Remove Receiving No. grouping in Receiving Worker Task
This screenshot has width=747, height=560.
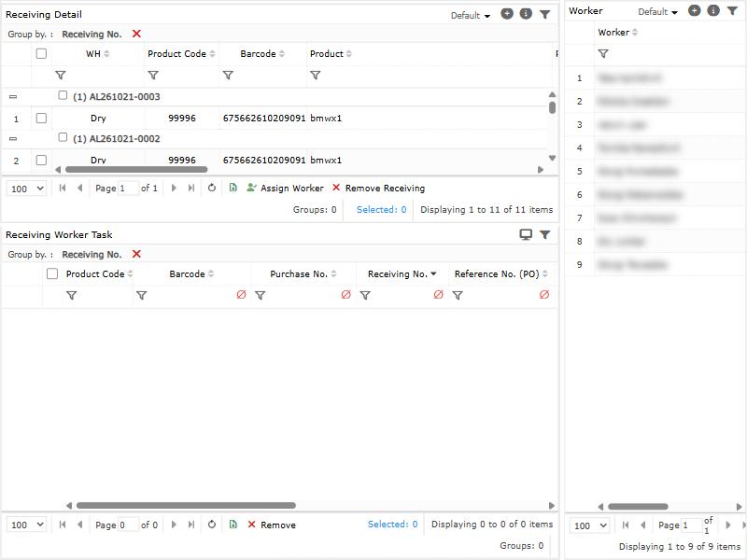tap(136, 254)
